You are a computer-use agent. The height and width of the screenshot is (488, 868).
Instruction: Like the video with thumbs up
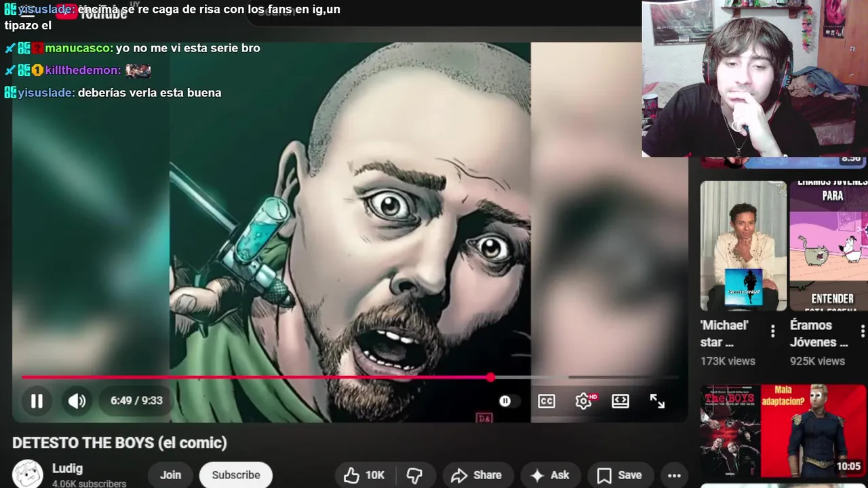(364, 476)
